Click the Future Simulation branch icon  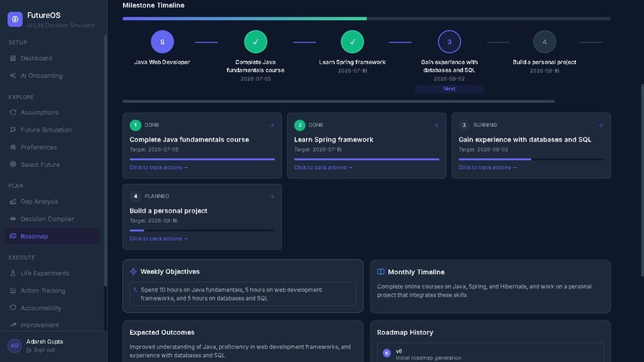[x=13, y=129]
